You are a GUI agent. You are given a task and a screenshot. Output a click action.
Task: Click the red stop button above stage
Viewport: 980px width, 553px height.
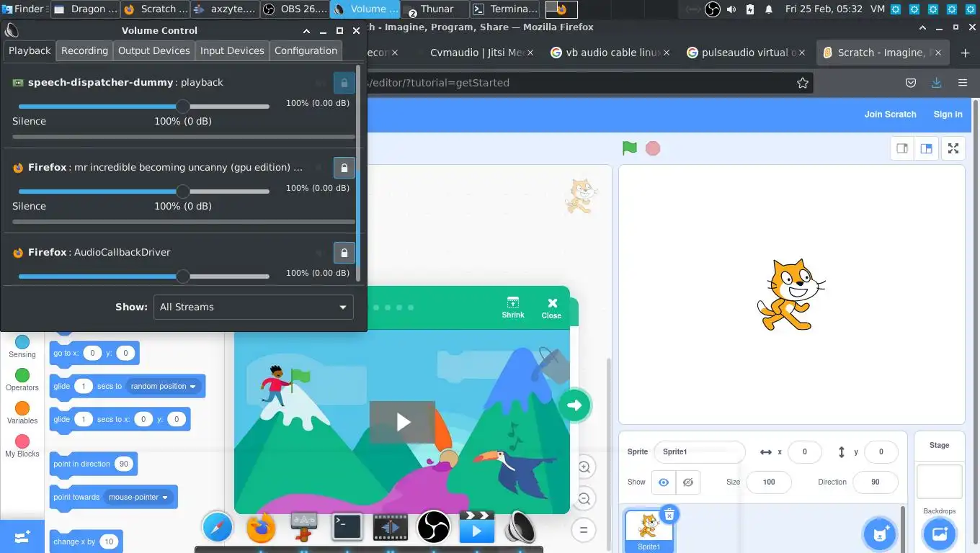coord(653,148)
